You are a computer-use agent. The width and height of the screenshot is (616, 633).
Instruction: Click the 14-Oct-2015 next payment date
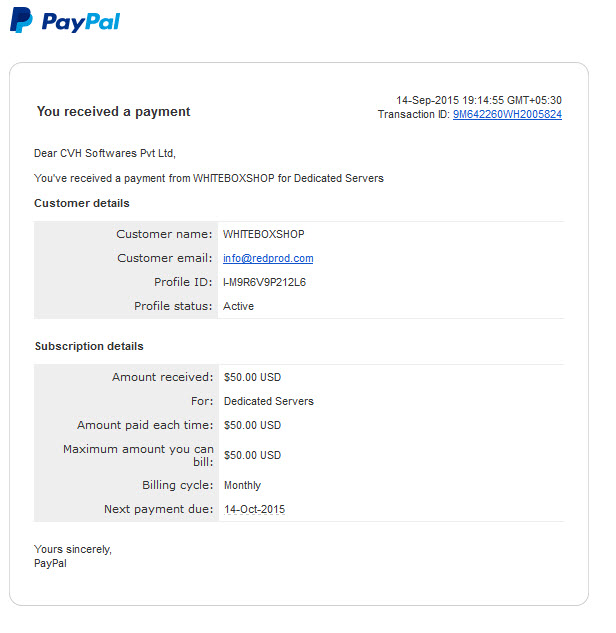click(x=254, y=509)
